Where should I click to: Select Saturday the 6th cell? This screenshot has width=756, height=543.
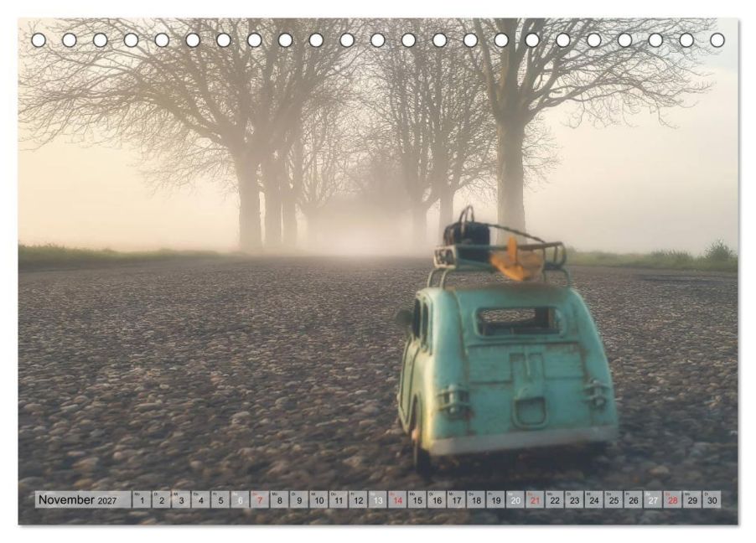click(x=240, y=499)
